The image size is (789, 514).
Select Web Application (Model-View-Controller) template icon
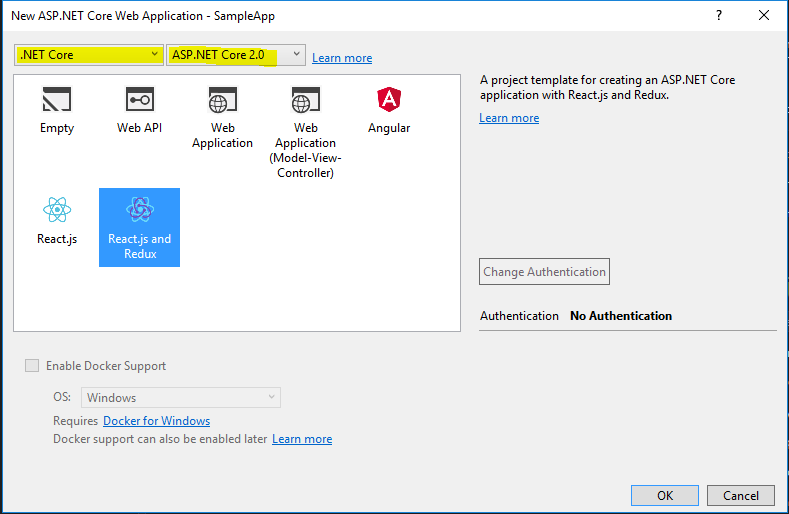[305, 100]
